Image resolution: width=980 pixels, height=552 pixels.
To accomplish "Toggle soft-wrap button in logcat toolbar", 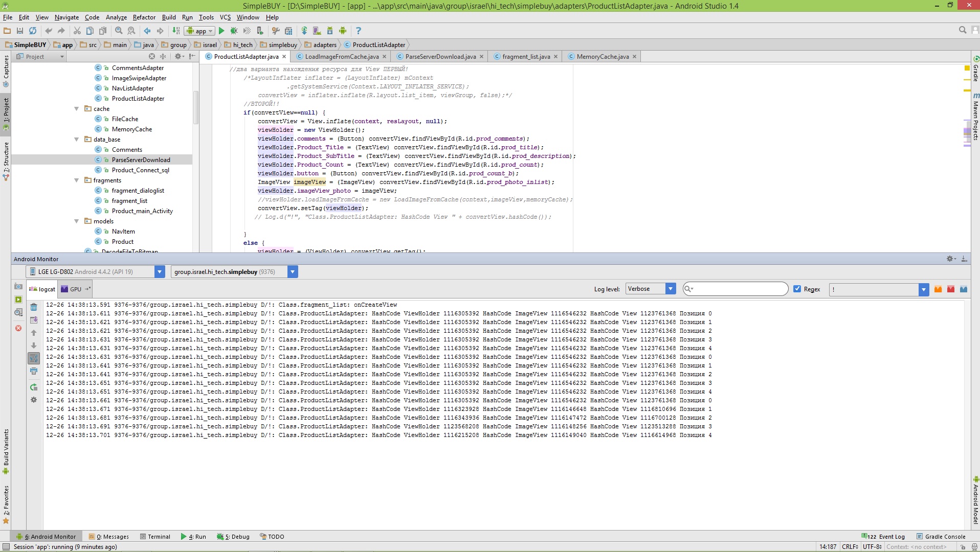I will click(x=34, y=358).
